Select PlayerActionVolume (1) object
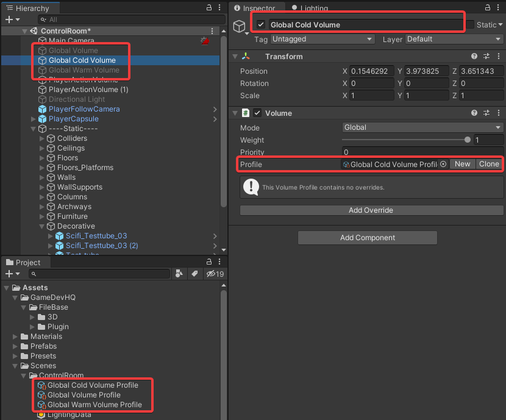The height and width of the screenshot is (420, 506). click(88, 90)
